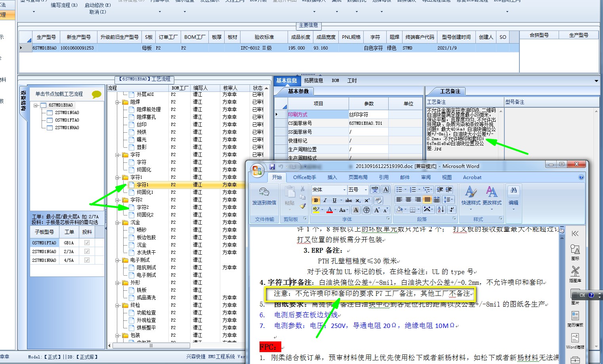Viewport: 603px width, 364px height.
Task: Collapse the 沉金 folder node
Action: coord(118,223)
